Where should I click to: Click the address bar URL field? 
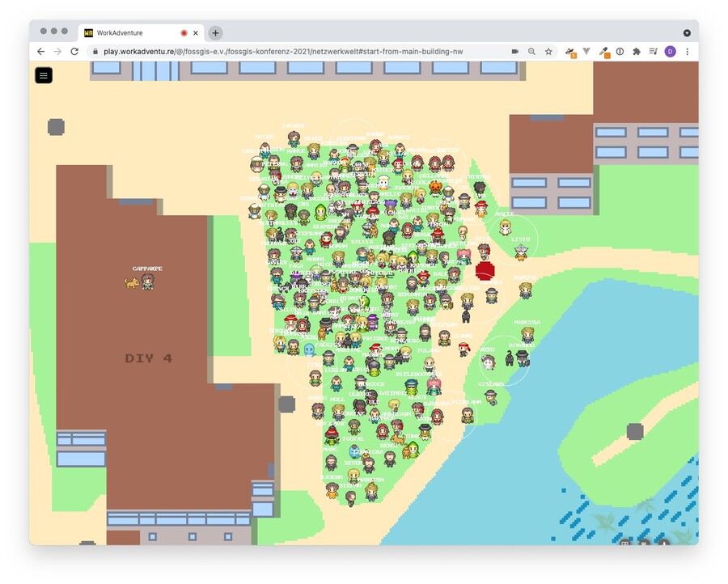tap(283, 52)
